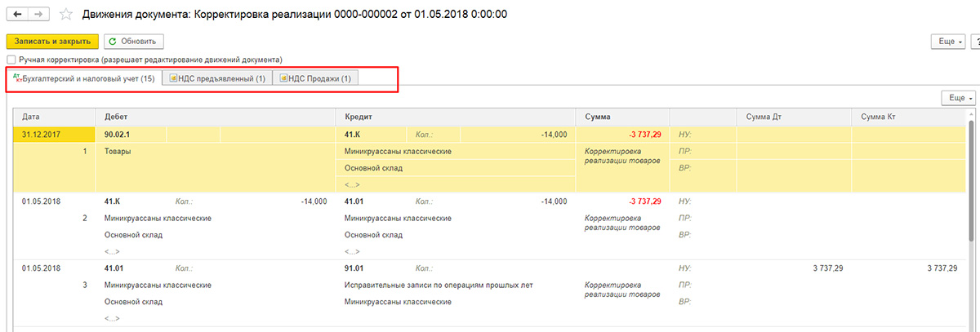Select Бухгалтерский и налоговый учет tab
The height and width of the screenshot is (332, 980).
84,78
